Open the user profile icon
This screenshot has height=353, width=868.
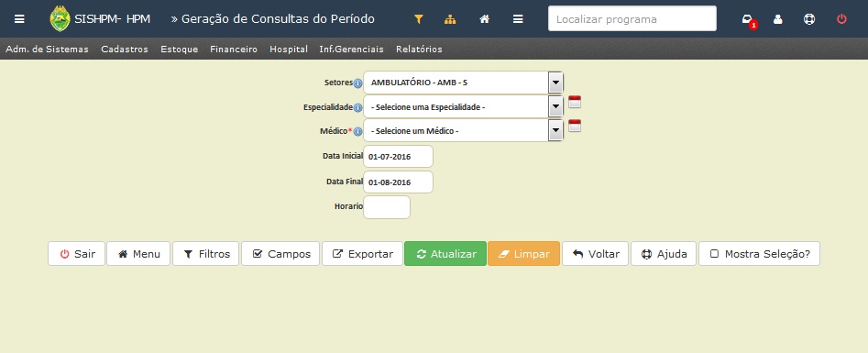pos(778,19)
